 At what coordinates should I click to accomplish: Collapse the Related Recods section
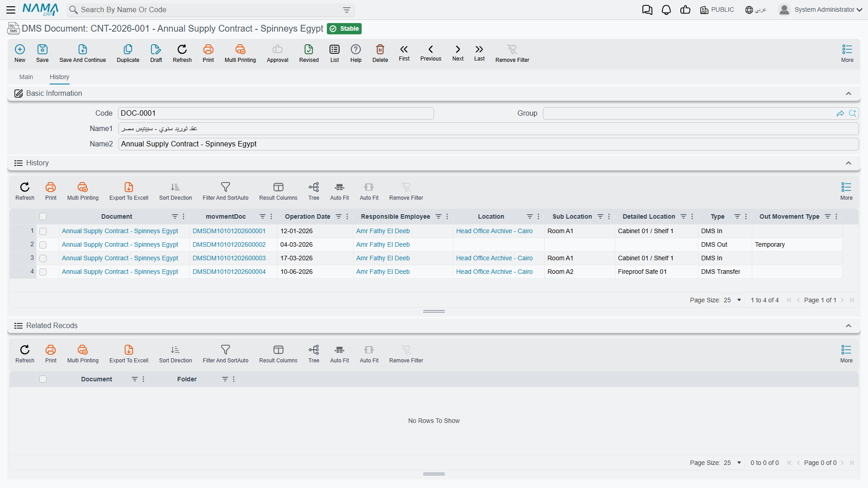click(x=849, y=326)
